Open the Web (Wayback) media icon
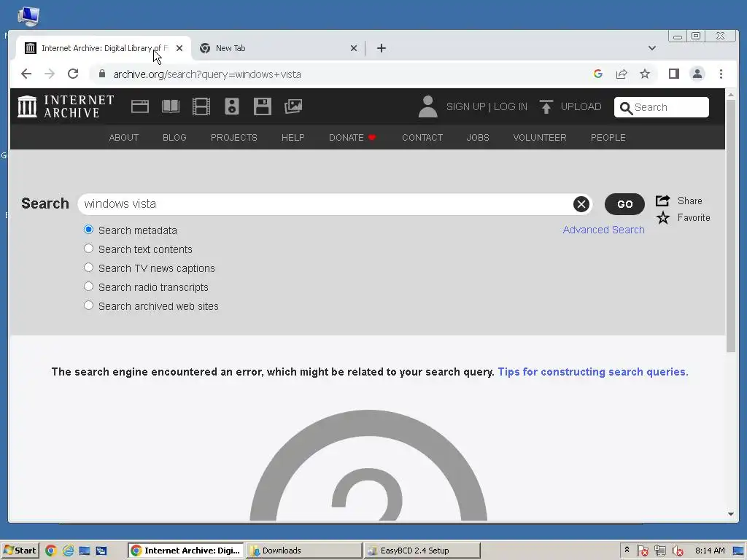747x560 pixels. click(139, 106)
